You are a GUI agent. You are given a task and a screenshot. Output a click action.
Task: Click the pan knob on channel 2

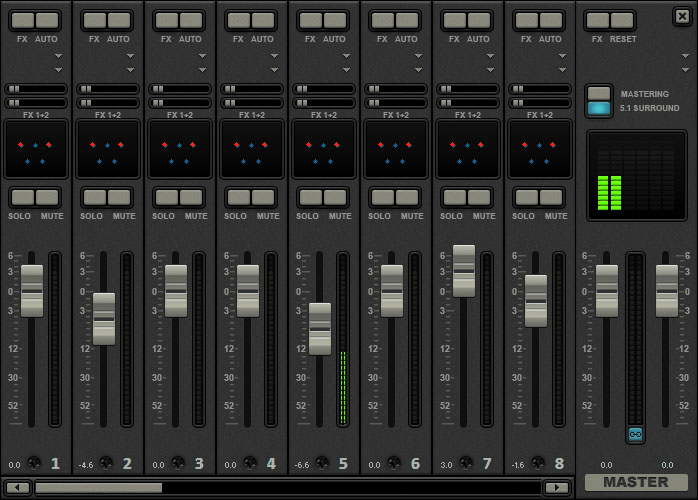coord(106,463)
